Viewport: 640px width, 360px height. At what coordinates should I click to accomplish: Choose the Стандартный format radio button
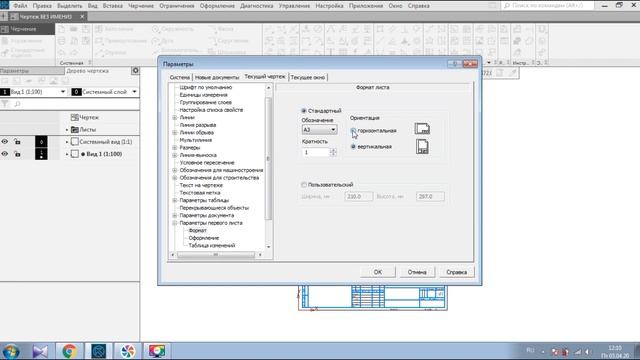(x=304, y=111)
